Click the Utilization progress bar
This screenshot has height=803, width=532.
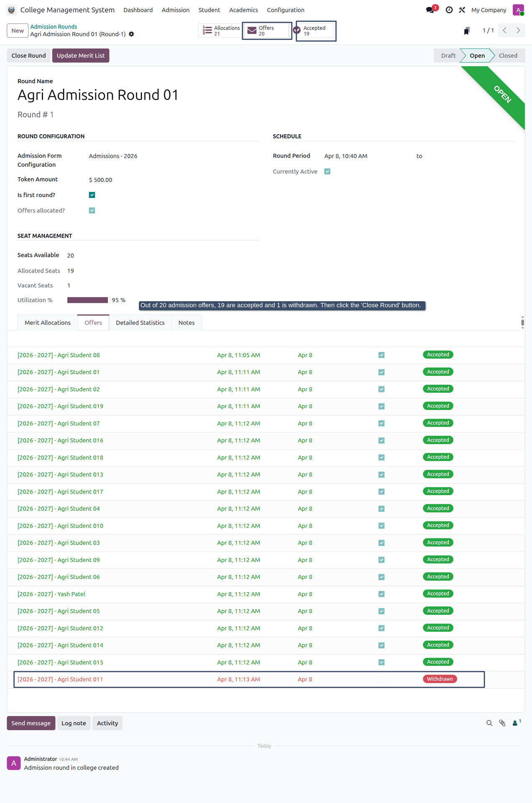click(88, 300)
